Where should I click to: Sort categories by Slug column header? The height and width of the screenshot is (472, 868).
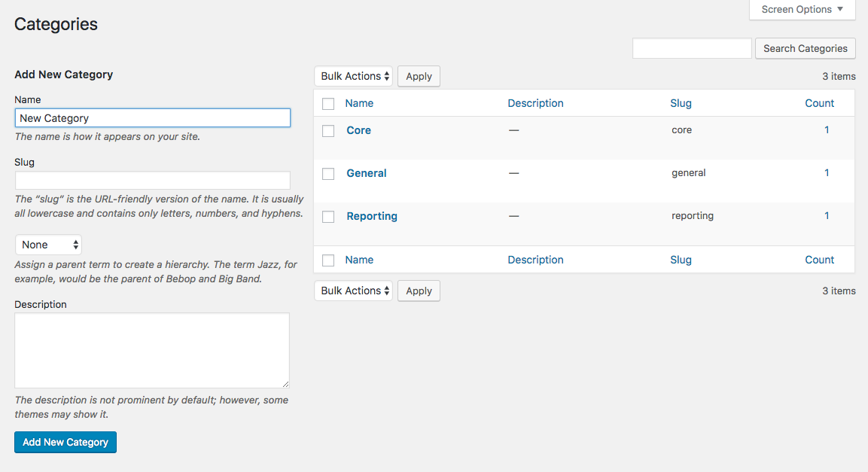[x=681, y=103]
